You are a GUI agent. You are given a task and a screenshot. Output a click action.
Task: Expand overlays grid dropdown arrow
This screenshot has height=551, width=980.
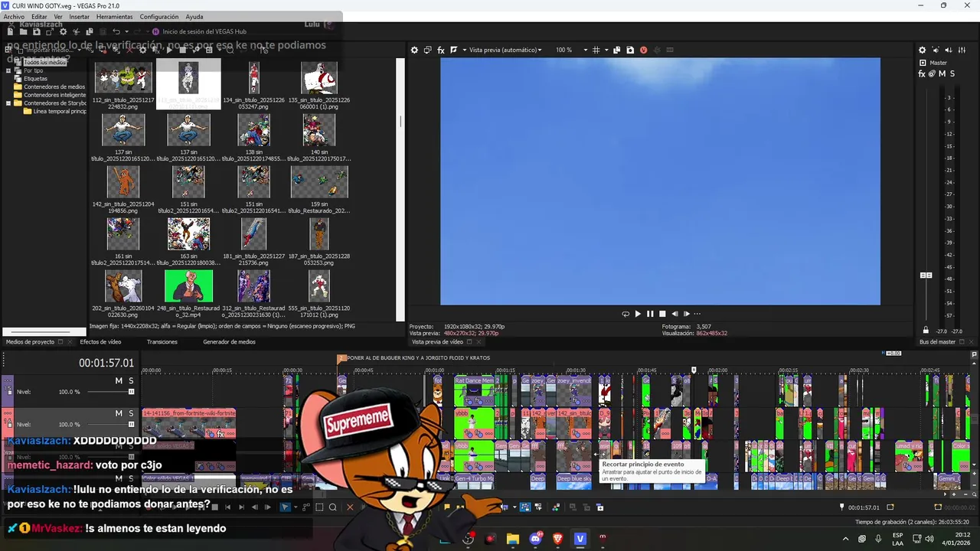click(606, 50)
